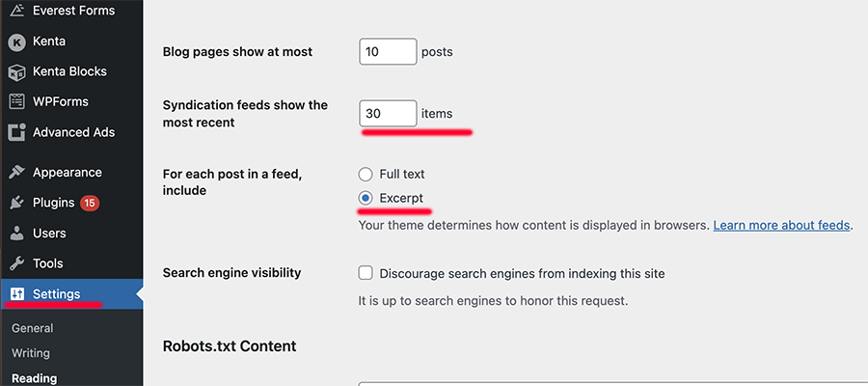This screenshot has height=386, width=868.
Task: Click the WPForms sidebar icon
Action: pos(17,101)
